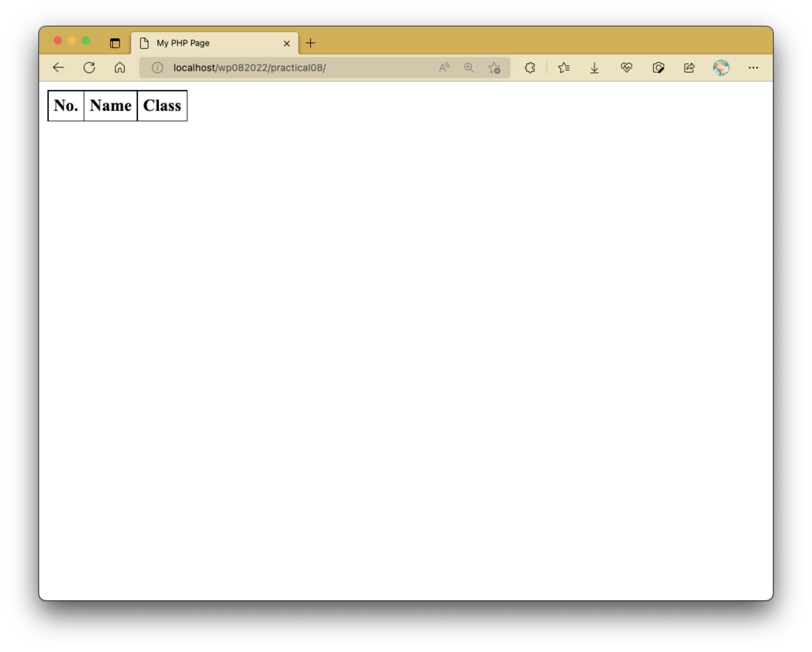Navigate back to previous page
Image resolution: width=812 pixels, height=652 pixels.
click(59, 67)
